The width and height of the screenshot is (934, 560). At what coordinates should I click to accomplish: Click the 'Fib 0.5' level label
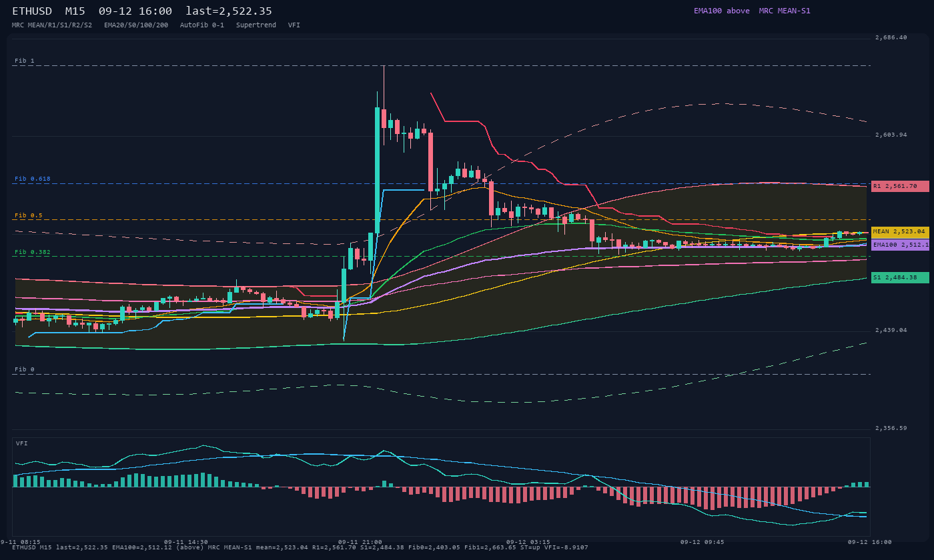pos(29,215)
